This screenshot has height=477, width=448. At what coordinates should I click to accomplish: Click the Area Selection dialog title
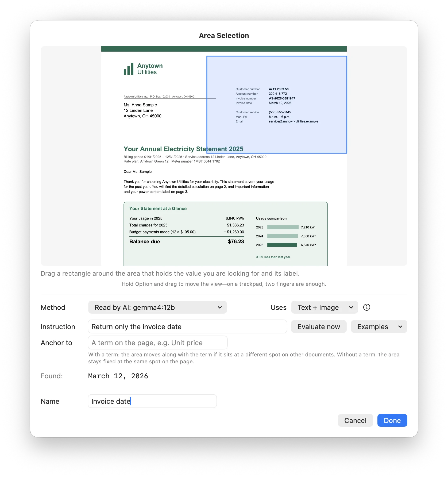pyautogui.click(x=224, y=36)
